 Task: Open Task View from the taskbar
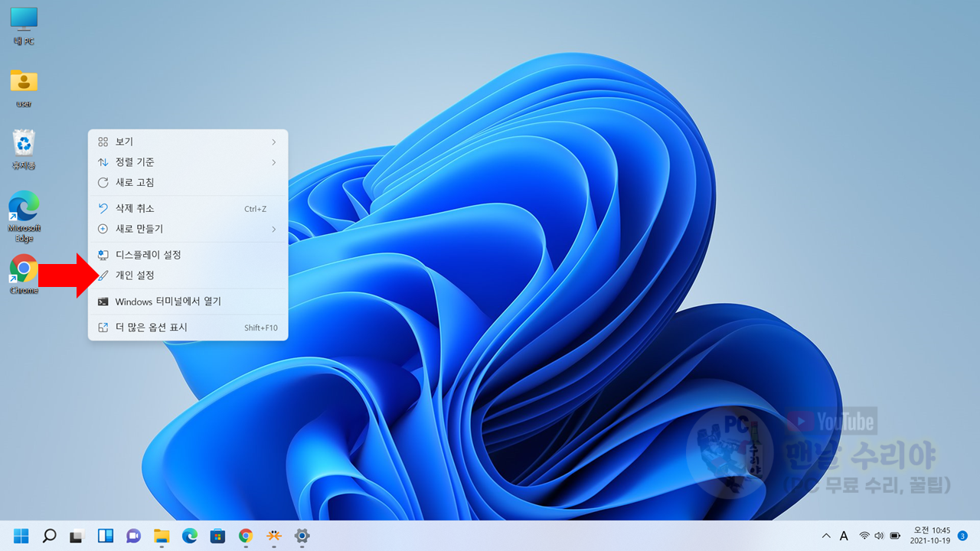point(77,536)
